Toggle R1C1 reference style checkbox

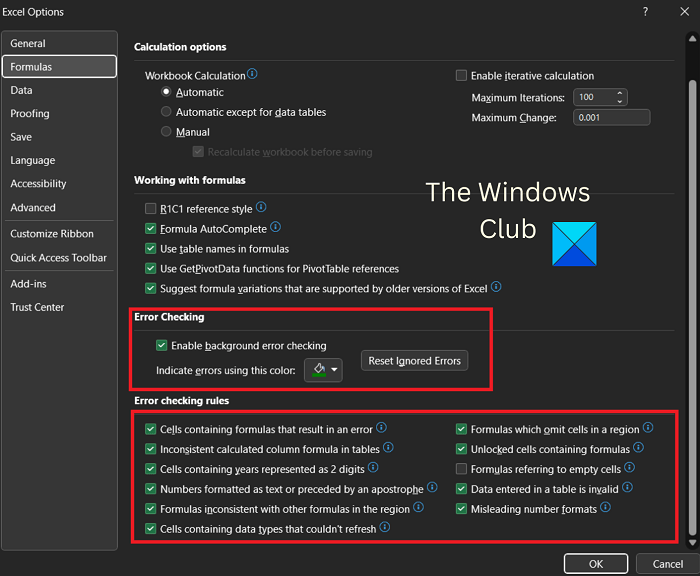(x=150, y=209)
